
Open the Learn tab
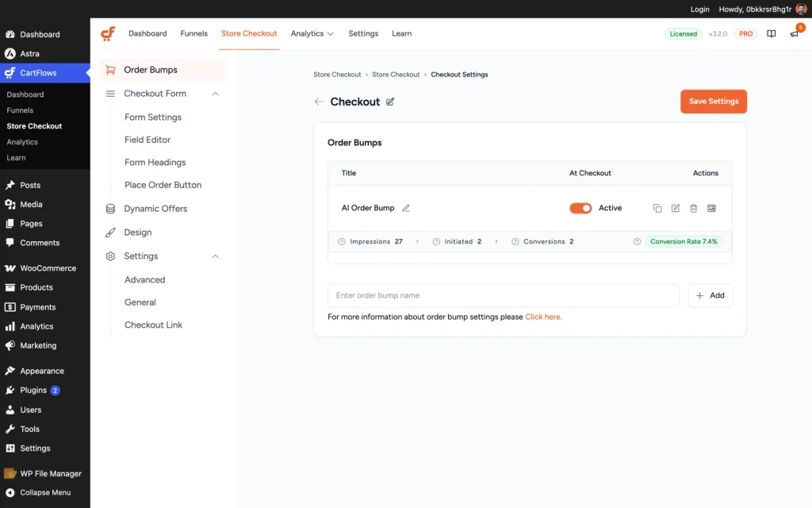coord(401,33)
